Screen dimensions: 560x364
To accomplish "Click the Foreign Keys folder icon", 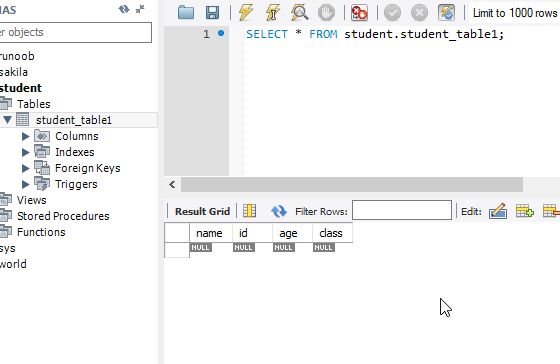I will [42, 168].
